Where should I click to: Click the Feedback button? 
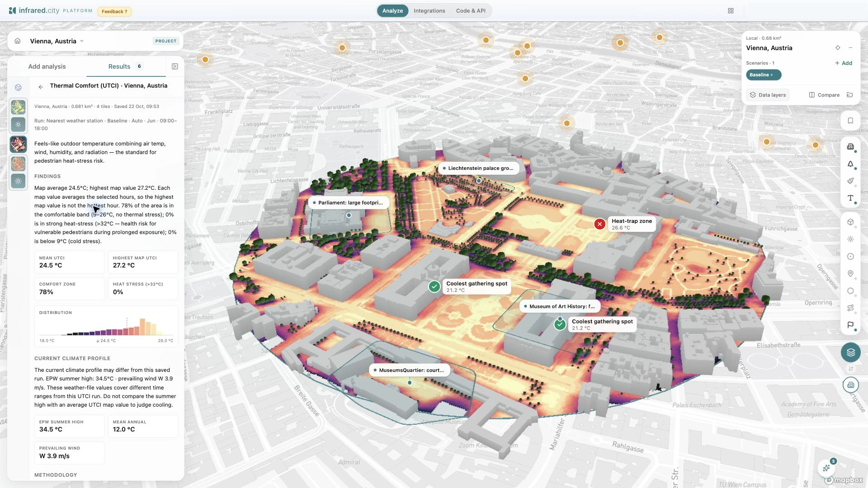(114, 11)
